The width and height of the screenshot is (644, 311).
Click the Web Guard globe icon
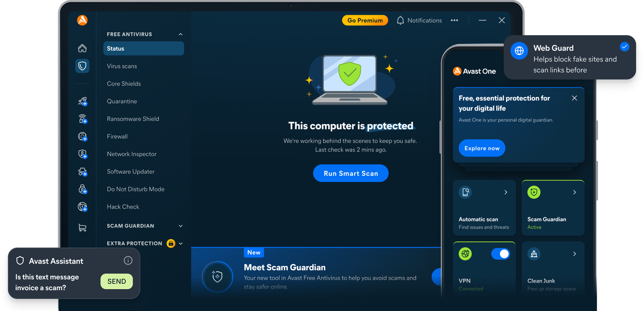(519, 51)
